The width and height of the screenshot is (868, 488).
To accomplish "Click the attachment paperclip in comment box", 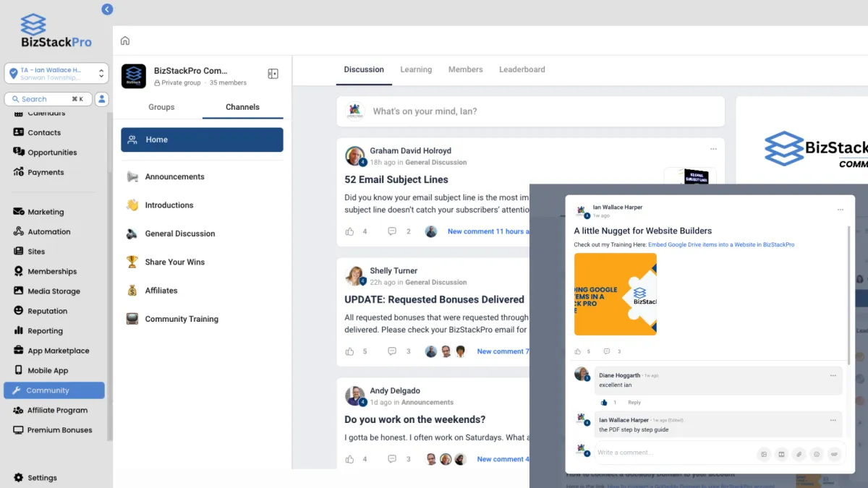I will [799, 454].
